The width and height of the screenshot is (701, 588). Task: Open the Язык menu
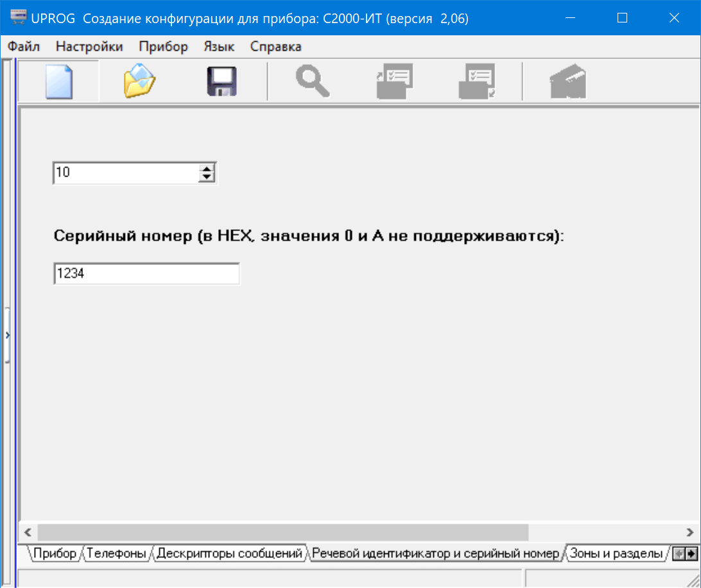click(219, 46)
